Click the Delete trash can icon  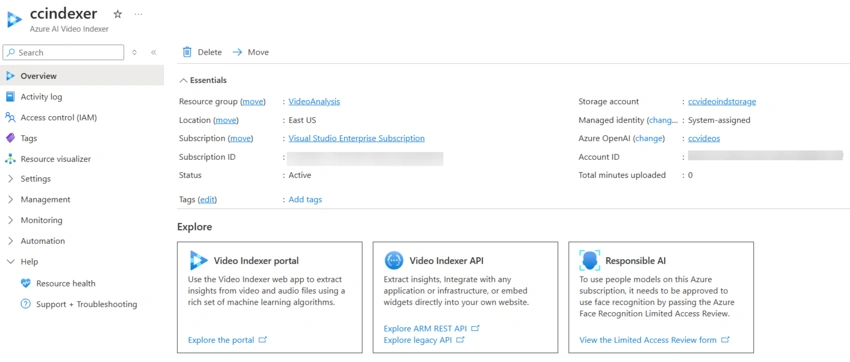click(x=187, y=52)
